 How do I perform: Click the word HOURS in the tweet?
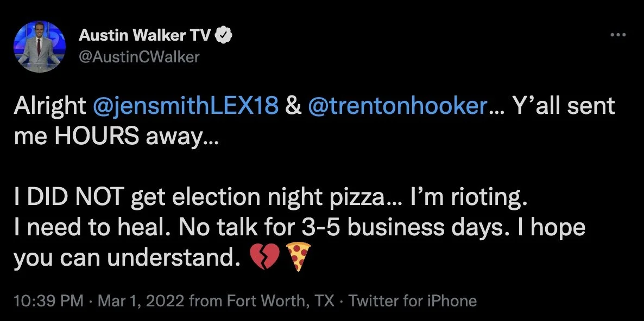coord(97,137)
